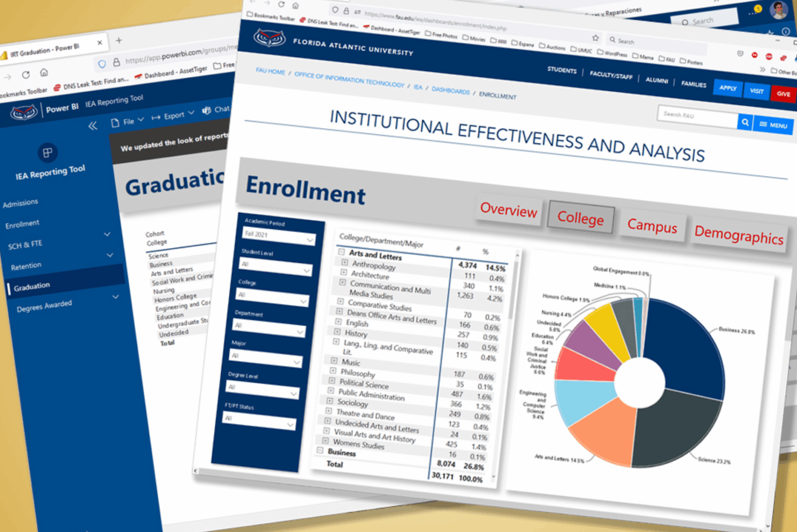Switch to the College tab
797x532 pixels.
point(581,218)
